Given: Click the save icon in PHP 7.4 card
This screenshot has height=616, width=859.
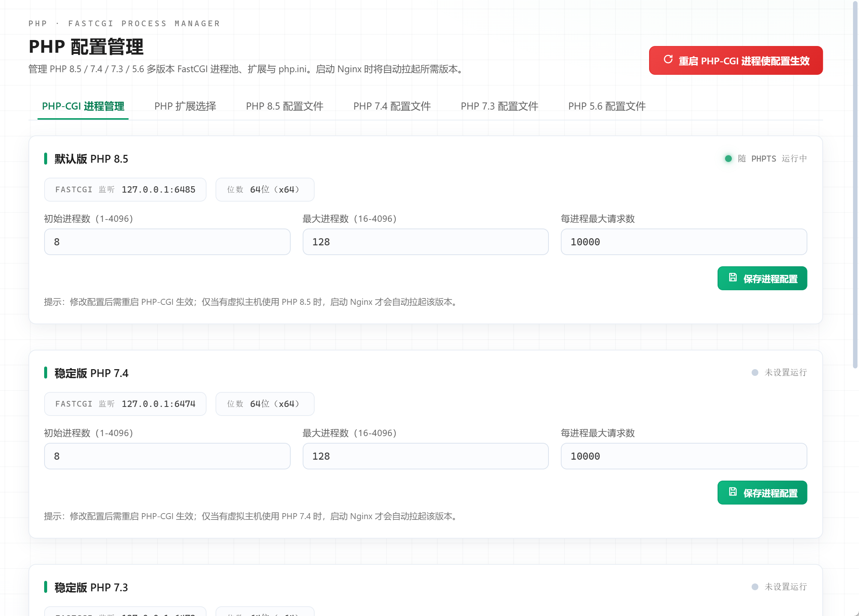Looking at the screenshot, I should pyautogui.click(x=733, y=492).
